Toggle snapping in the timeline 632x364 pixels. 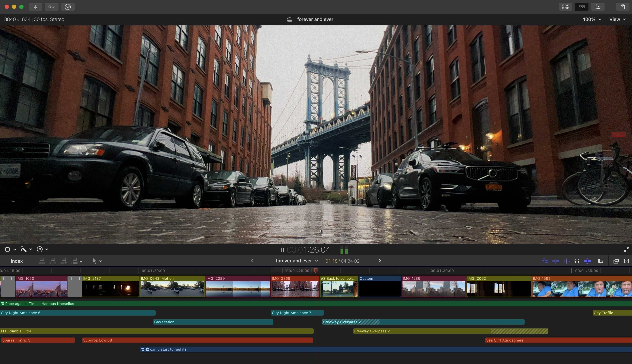pyautogui.click(x=587, y=261)
